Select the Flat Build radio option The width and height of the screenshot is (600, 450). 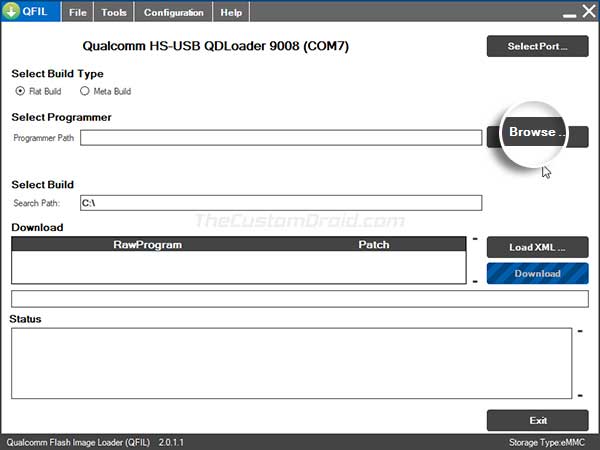(x=21, y=91)
